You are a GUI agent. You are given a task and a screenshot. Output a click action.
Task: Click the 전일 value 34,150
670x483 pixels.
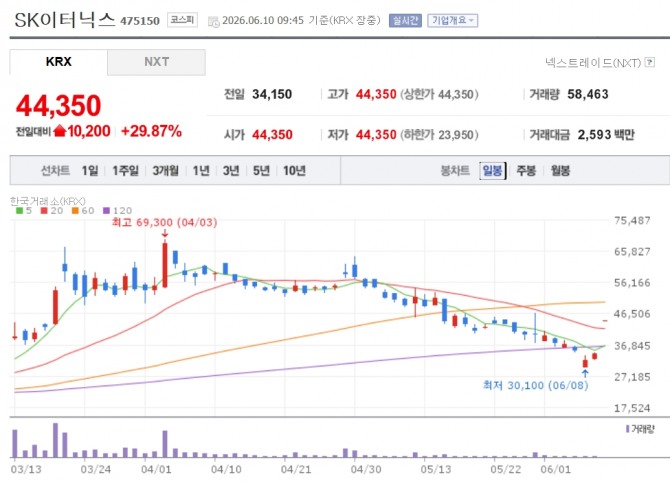coord(272,94)
